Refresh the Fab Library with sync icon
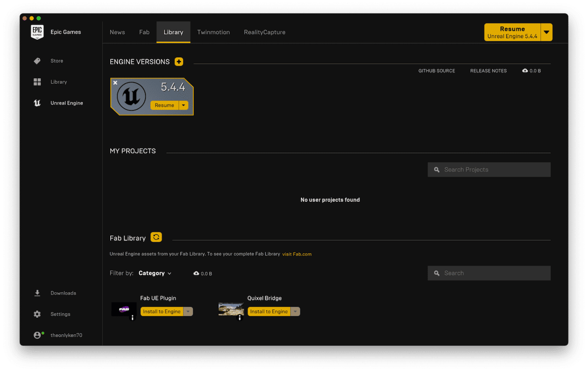Image resolution: width=588 pixels, height=372 pixels. pyautogui.click(x=156, y=237)
